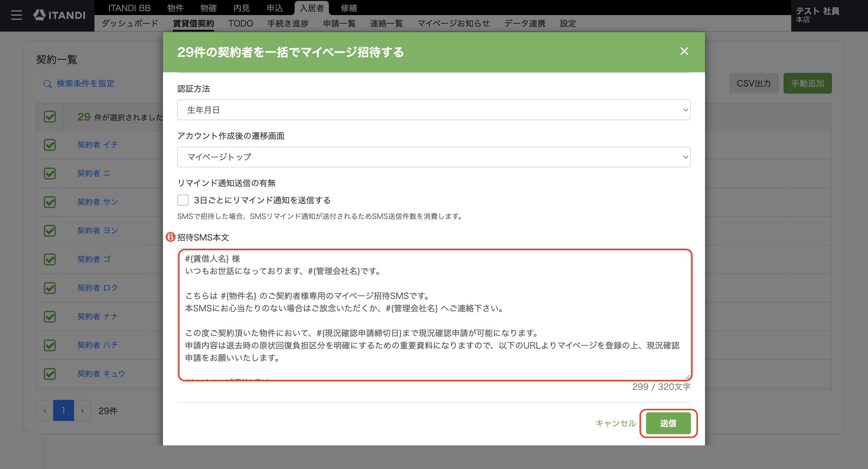868x469 pixels.
Task: Click the ITANDI logo
Action: point(59,15)
